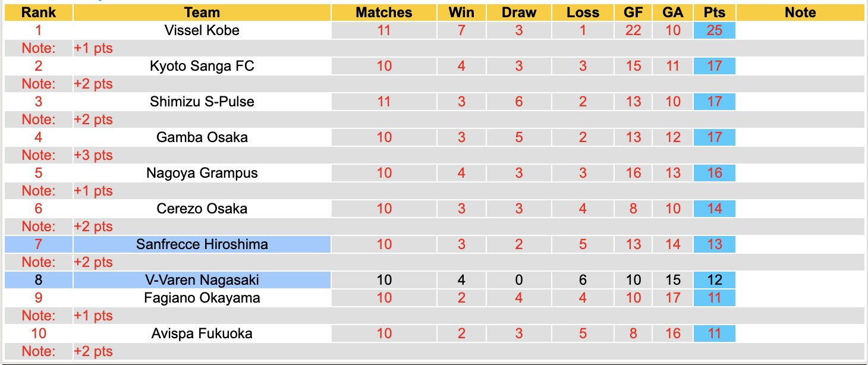Viewport: 868px width, 365px height.
Task: Sort by the Matches column header
Action: pyautogui.click(x=384, y=12)
